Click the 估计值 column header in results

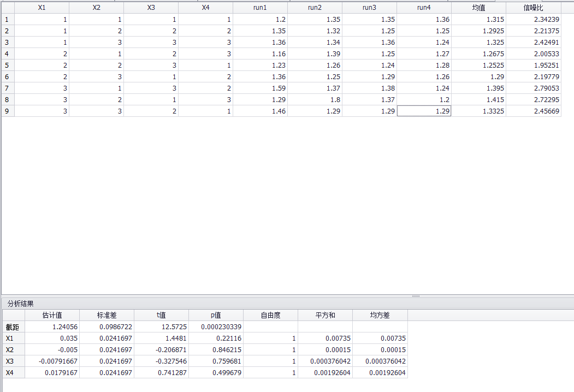(52, 315)
